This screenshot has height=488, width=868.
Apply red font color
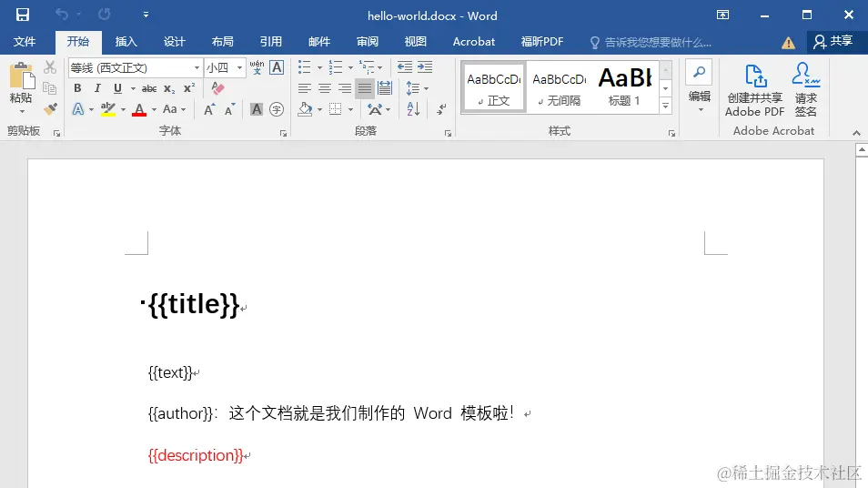coord(139,109)
